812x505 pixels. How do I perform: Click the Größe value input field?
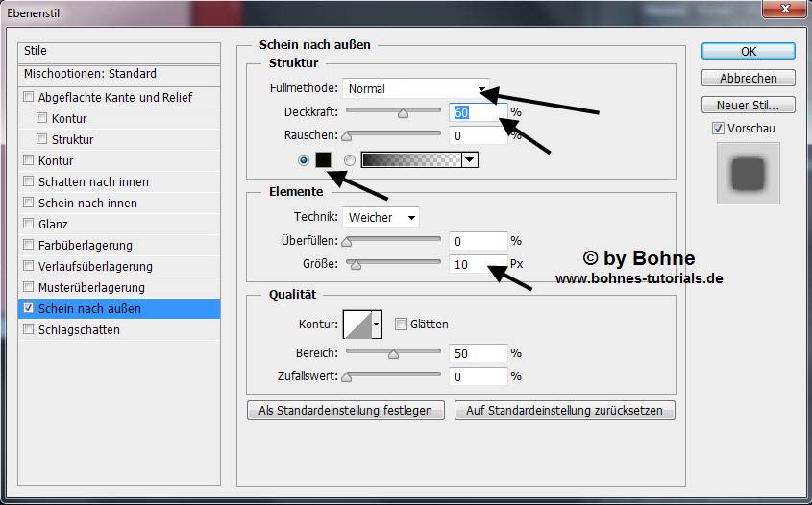click(x=477, y=264)
